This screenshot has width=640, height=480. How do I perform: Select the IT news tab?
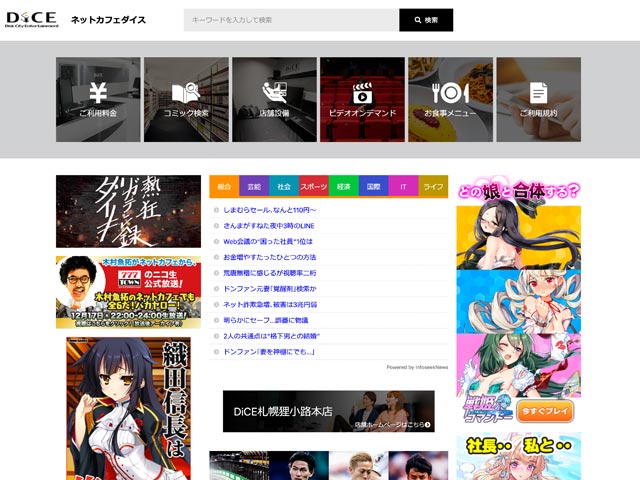tap(403, 187)
